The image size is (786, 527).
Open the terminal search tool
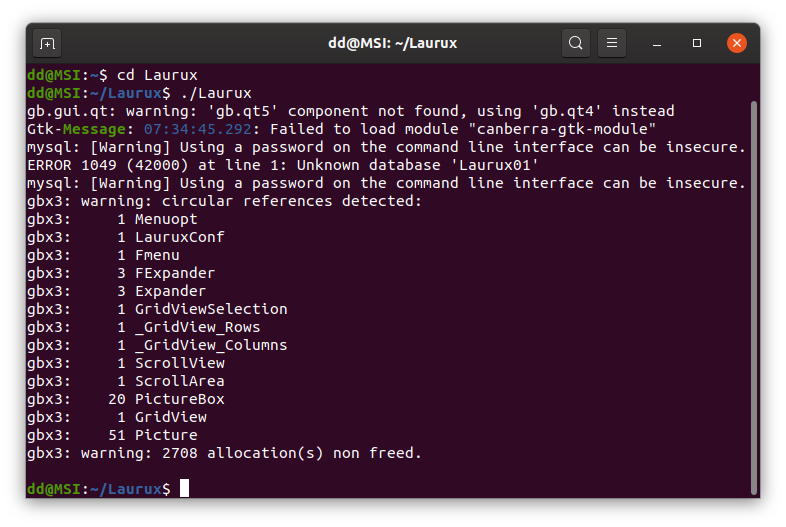575,43
